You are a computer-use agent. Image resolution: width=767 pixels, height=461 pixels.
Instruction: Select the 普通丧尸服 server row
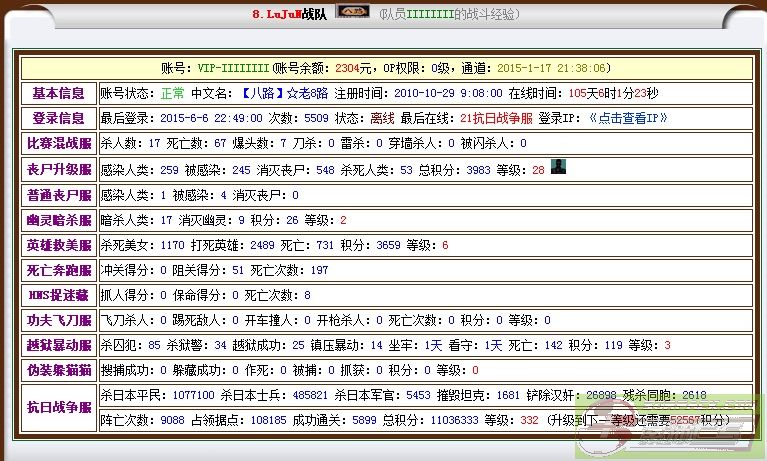[x=58, y=195]
